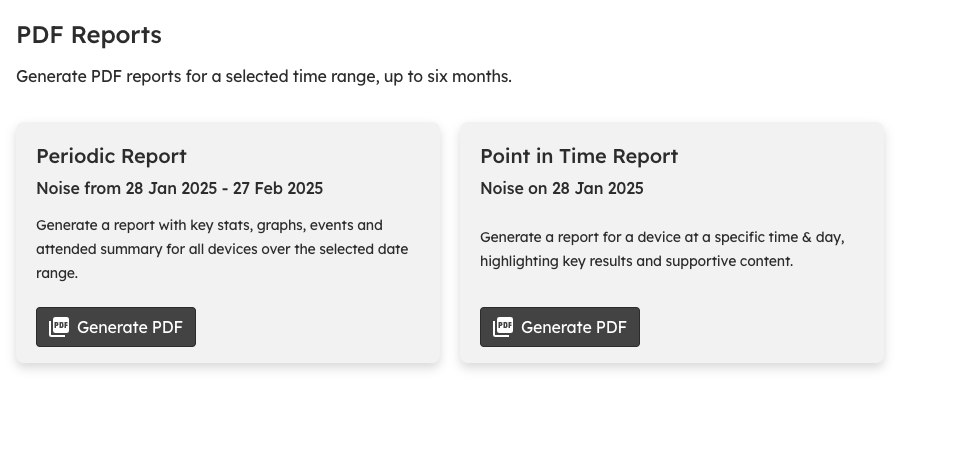Viewport: 967px width, 468px height.
Task: Click the '27 Feb 2025' end date text
Action: coord(278,189)
